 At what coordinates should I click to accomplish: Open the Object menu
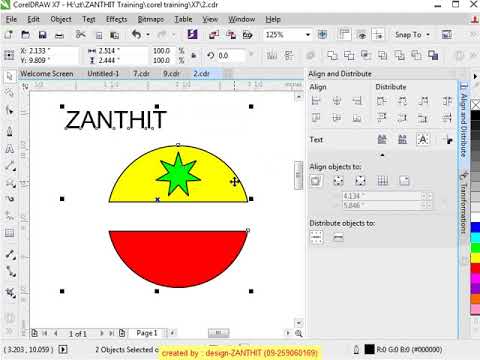[61, 19]
